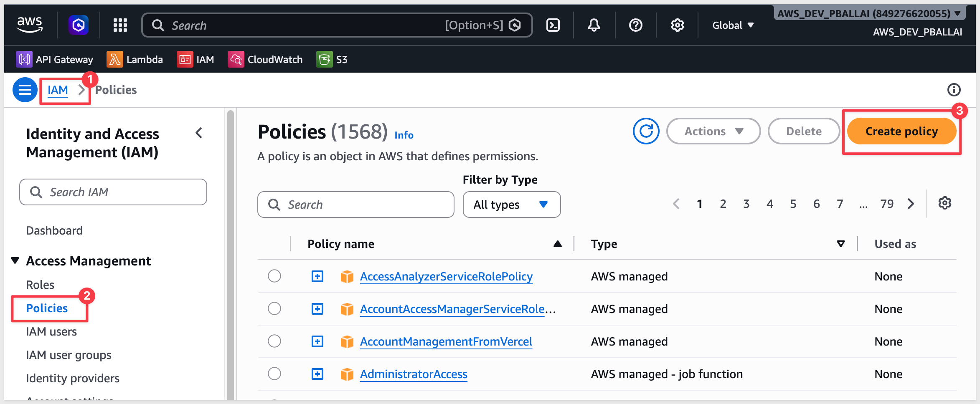Click the AWS logo home icon
The height and width of the screenshot is (404, 980).
(30, 25)
